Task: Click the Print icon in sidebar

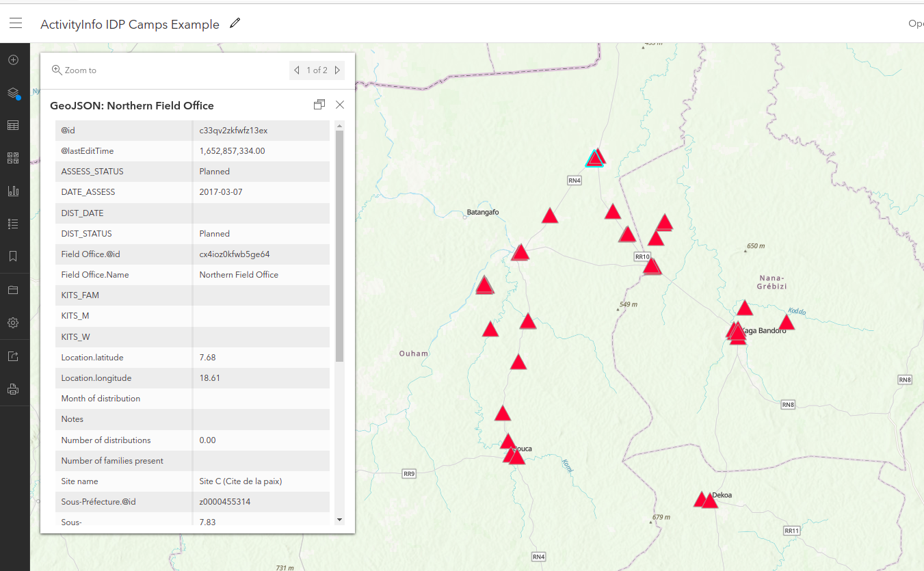Action: (x=13, y=390)
